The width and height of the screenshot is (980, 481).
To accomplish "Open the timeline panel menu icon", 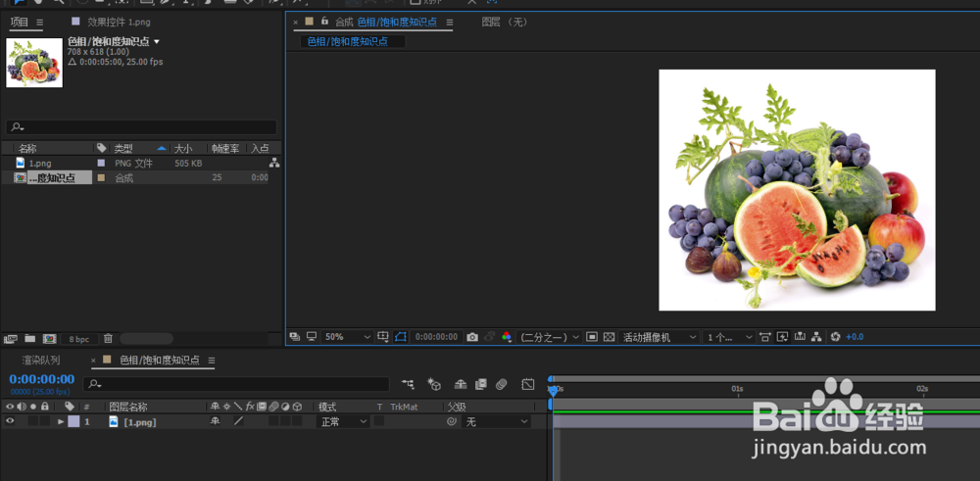I will [212, 361].
